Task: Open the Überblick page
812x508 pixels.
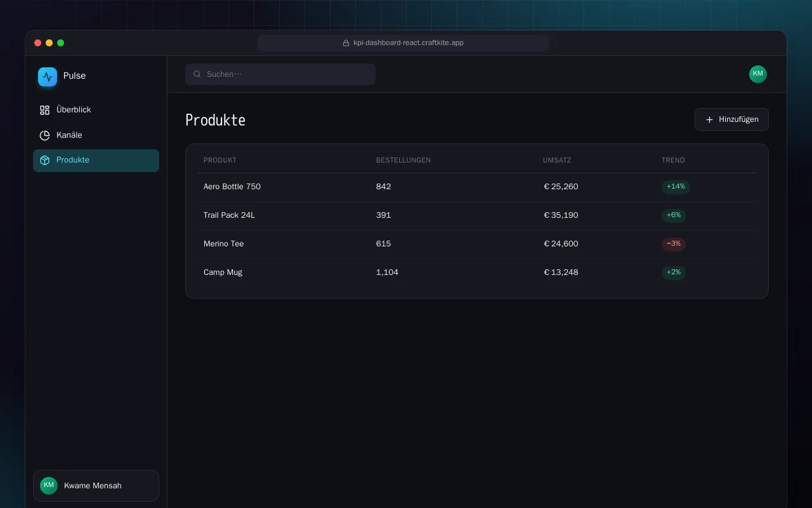Action: pyautogui.click(x=96, y=110)
